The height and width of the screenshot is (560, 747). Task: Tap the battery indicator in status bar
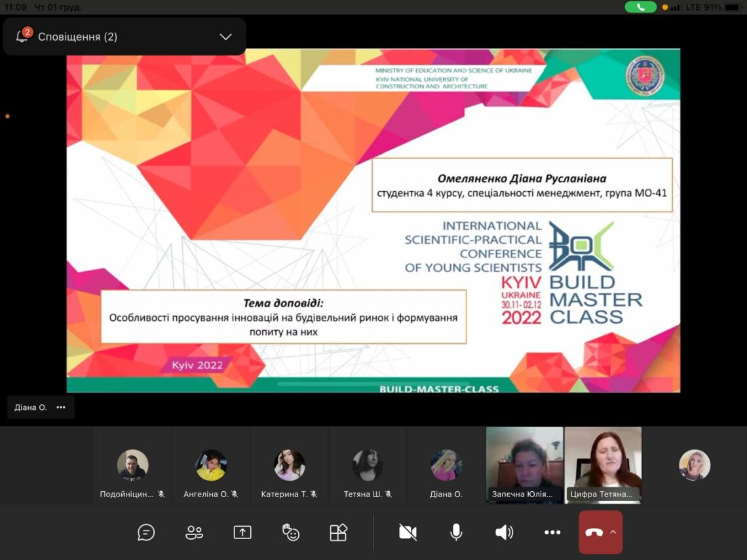click(x=733, y=7)
